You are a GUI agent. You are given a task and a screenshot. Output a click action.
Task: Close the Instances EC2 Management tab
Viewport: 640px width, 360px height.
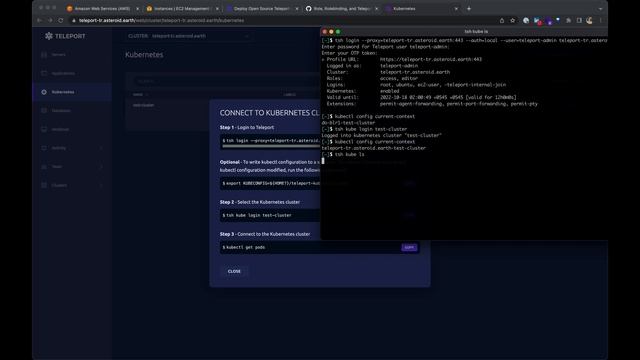pos(217,9)
